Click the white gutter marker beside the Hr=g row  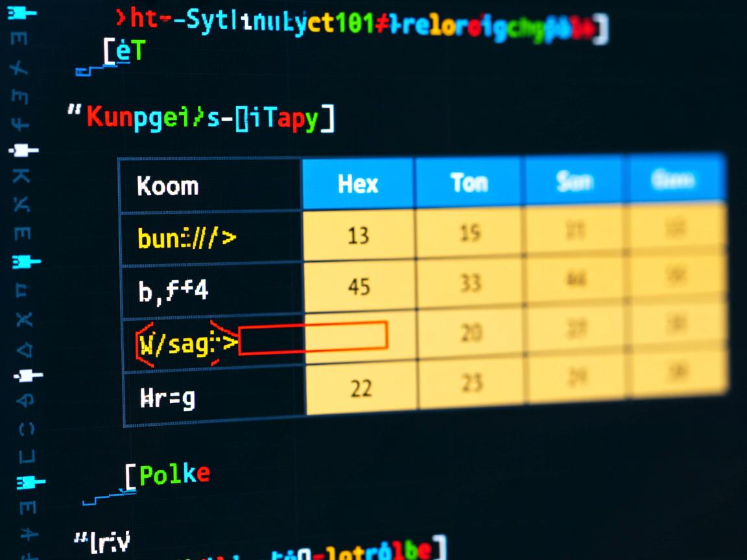(27, 375)
